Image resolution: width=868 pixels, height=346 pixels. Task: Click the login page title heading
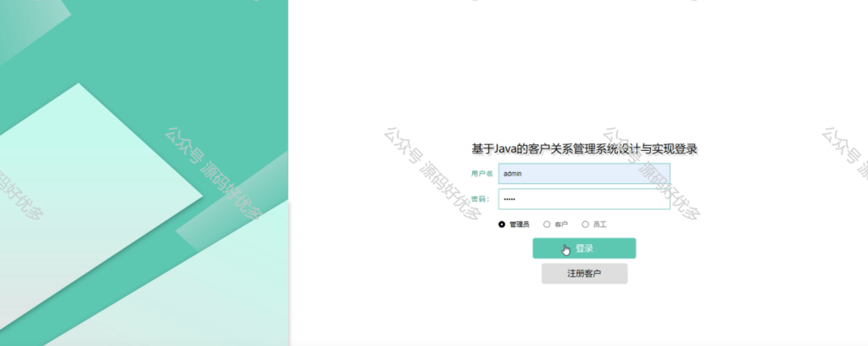pyautogui.click(x=584, y=149)
